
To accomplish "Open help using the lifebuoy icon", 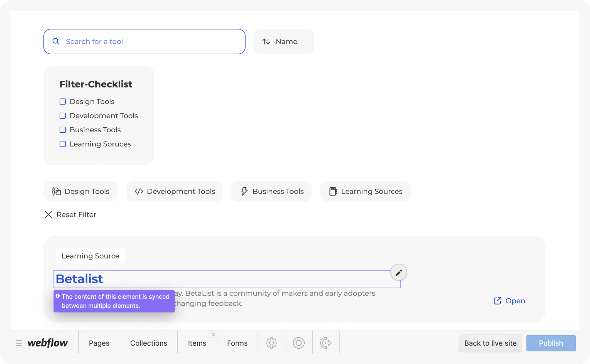I will (298, 343).
